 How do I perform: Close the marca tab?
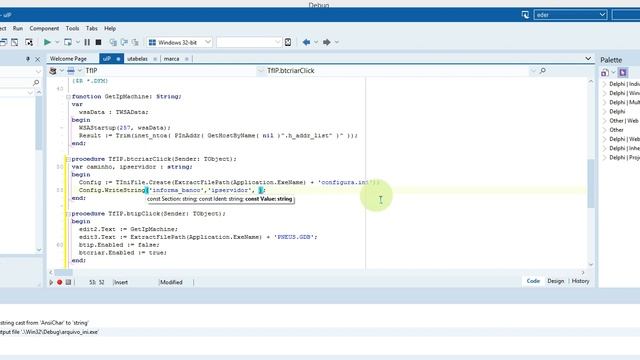[187, 59]
